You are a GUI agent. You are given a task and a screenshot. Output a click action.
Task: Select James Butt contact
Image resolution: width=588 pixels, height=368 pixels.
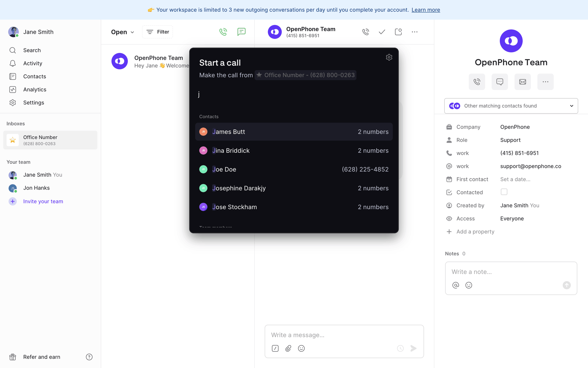click(294, 132)
